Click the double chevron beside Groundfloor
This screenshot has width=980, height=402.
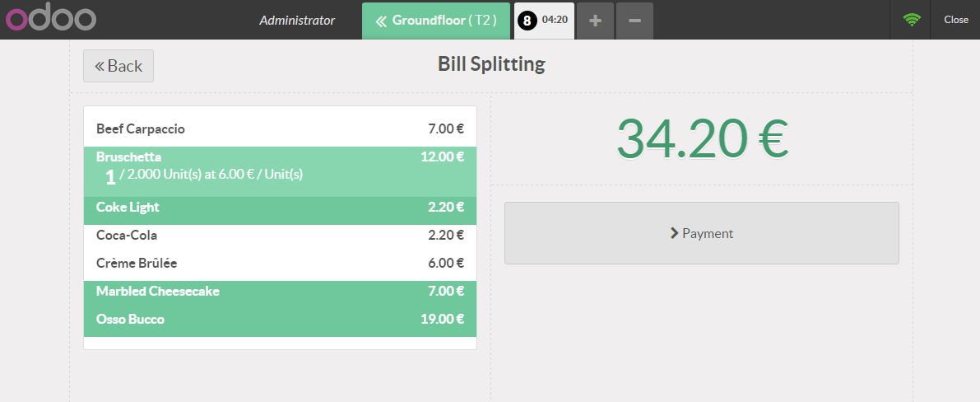[381, 21]
